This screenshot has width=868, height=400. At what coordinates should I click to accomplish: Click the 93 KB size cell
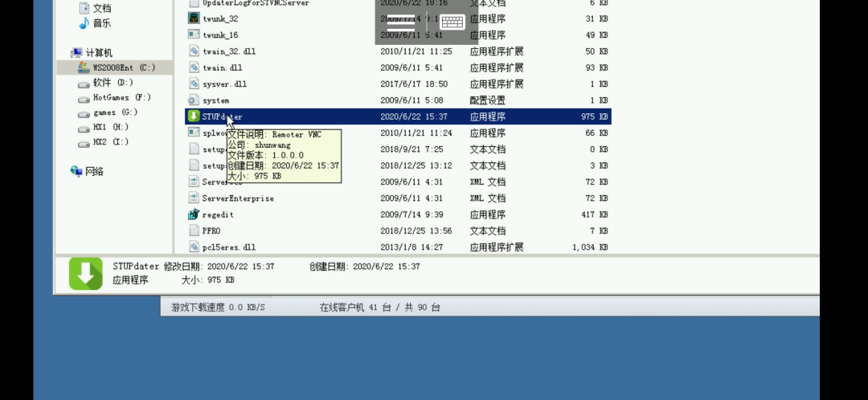(596, 67)
